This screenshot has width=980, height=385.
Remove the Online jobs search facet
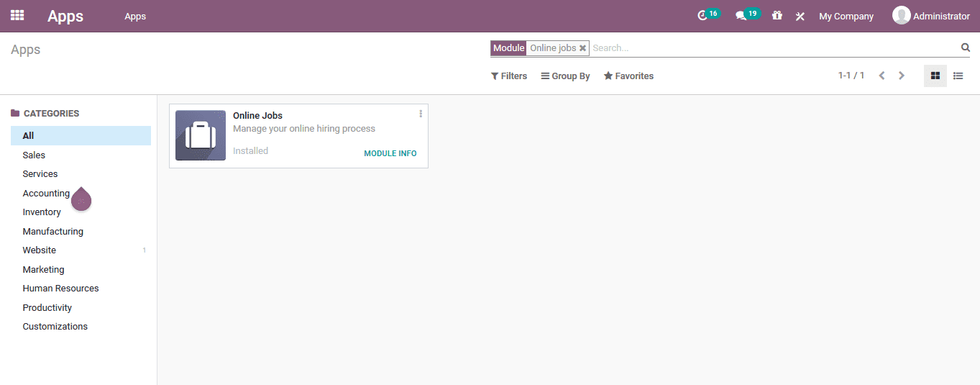tap(583, 48)
